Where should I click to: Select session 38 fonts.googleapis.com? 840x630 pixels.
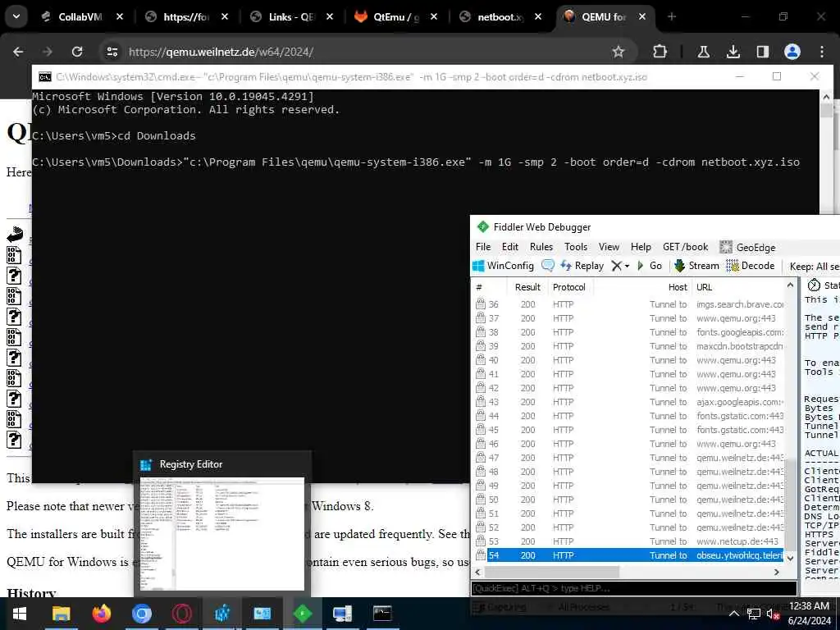(x=629, y=332)
